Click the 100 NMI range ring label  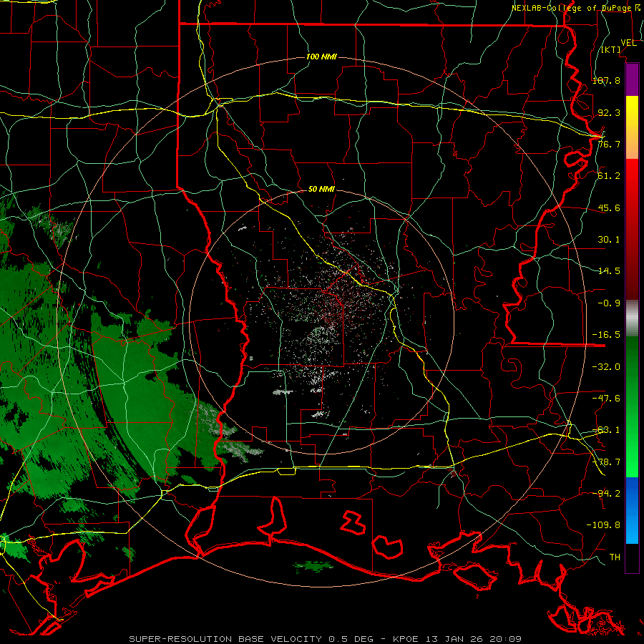tap(321, 57)
